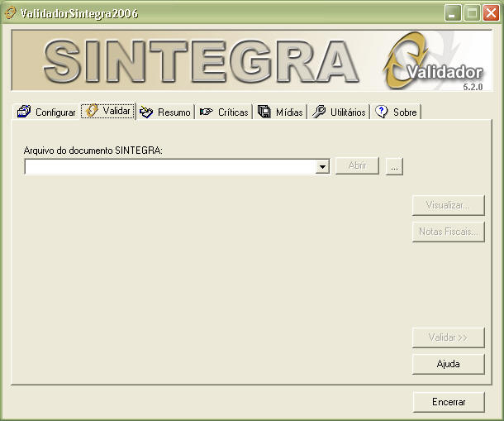Click the Mídias floppy disks icon
This screenshot has width=504, height=421.
pos(264,112)
